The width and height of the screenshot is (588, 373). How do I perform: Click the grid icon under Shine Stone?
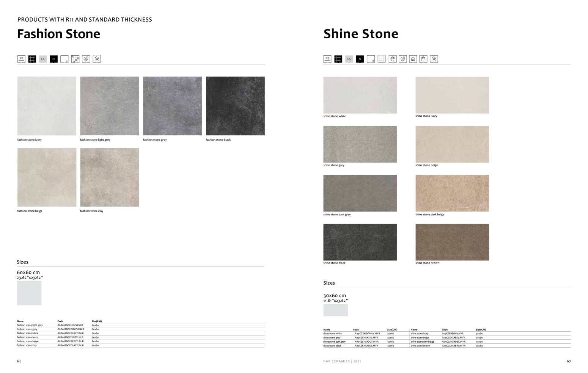tap(382, 59)
